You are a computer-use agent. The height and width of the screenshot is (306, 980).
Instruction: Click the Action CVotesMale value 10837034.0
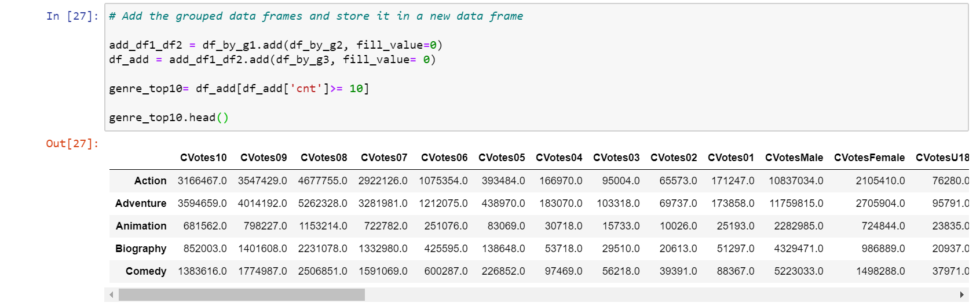pyautogui.click(x=796, y=181)
